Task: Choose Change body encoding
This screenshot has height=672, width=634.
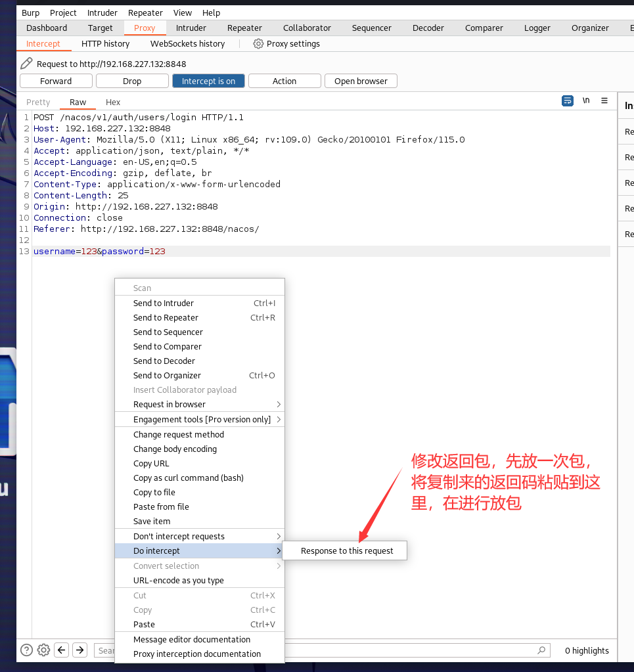Action: coord(200,449)
